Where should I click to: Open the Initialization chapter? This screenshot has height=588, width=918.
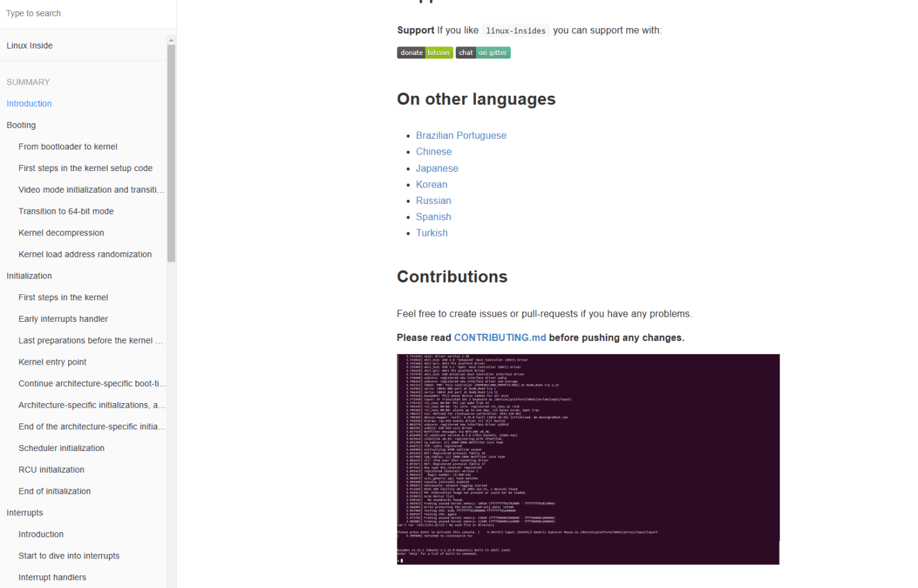(x=29, y=276)
